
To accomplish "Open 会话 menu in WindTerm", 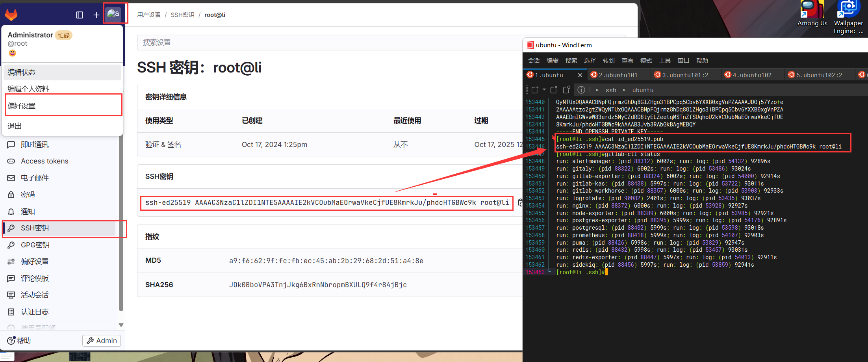I will coord(534,60).
